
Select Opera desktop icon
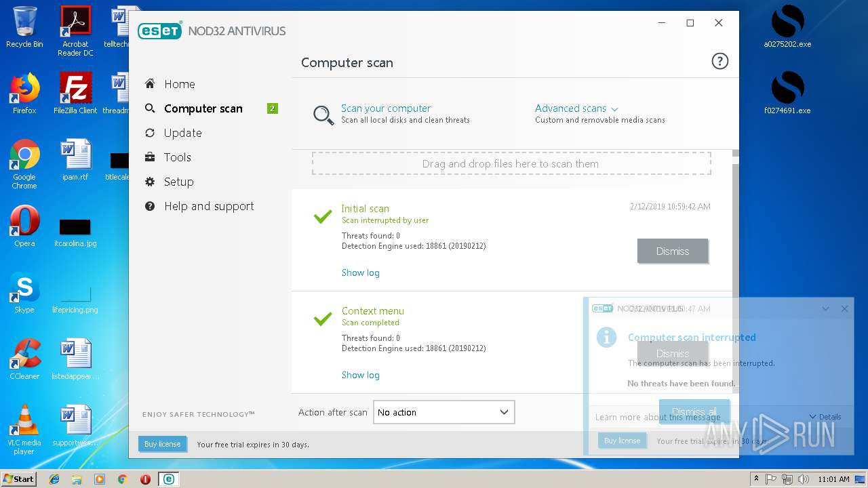[x=24, y=226]
